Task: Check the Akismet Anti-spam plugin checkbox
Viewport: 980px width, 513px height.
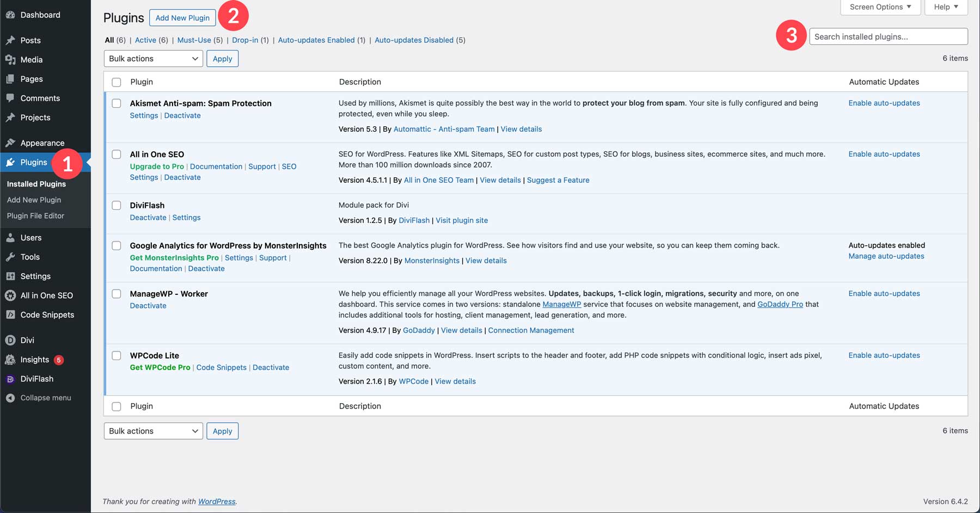Action: (117, 103)
